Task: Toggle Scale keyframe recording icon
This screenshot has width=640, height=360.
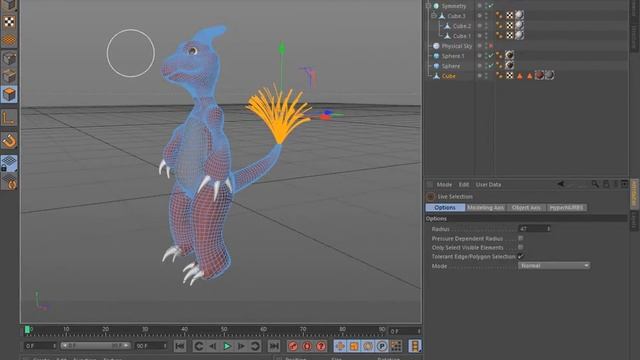Action: 354,346
